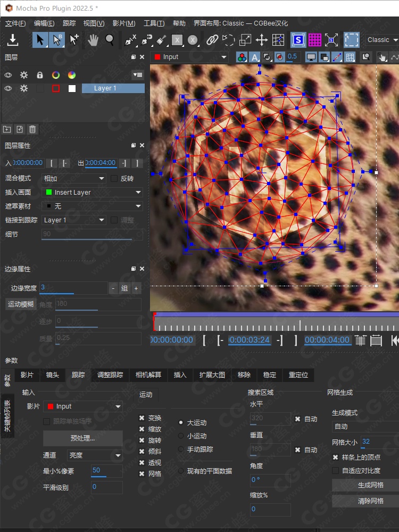Enable the 自适应对比度 checkbox
The height and width of the screenshot is (532, 399).
click(335, 471)
